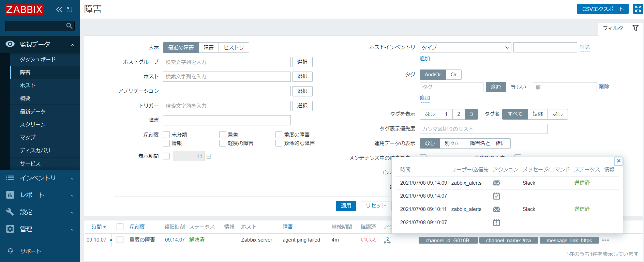Click 選択 button for トリガー
644x262 pixels.
click(302, 106)
